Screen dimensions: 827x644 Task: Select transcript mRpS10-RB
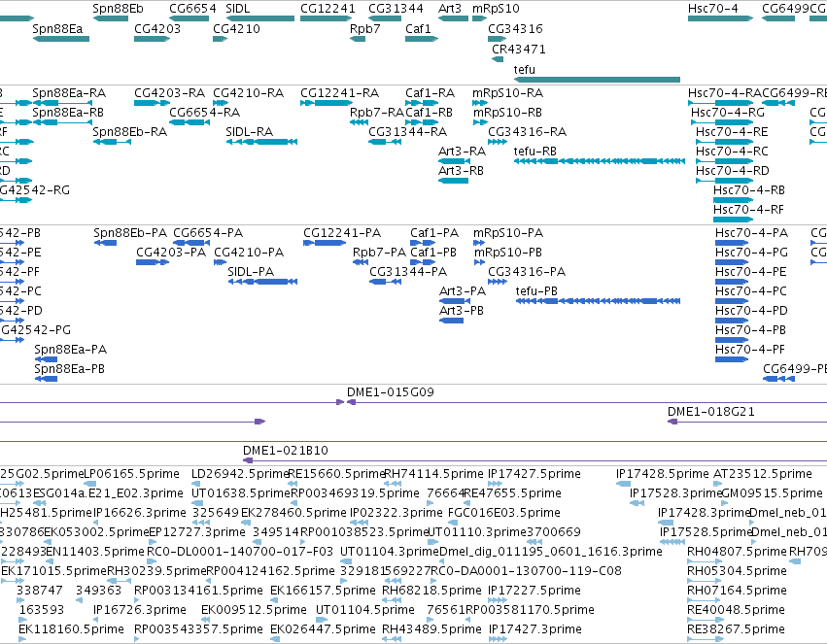pyautogui.click(x=480, y=121)
